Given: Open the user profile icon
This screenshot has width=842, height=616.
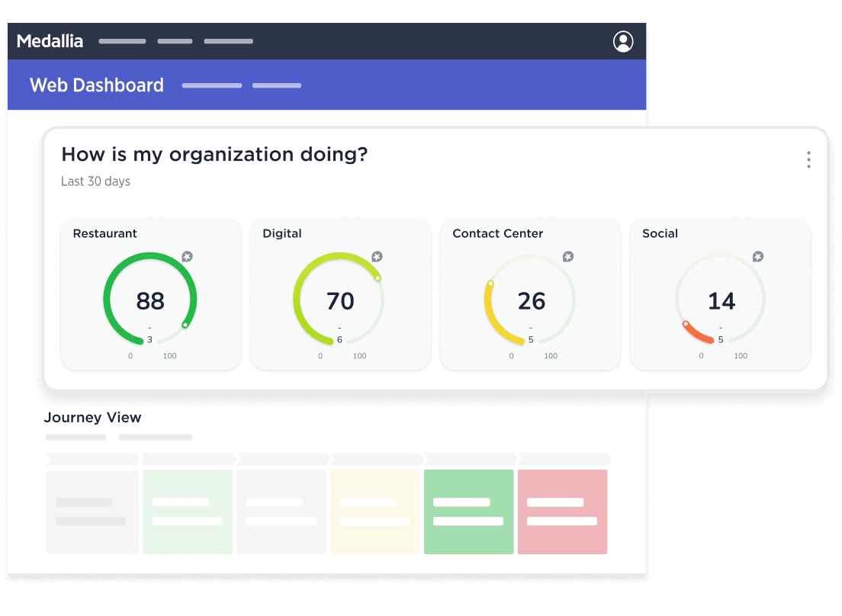Looking at the screenshot, I should (623, 41).
